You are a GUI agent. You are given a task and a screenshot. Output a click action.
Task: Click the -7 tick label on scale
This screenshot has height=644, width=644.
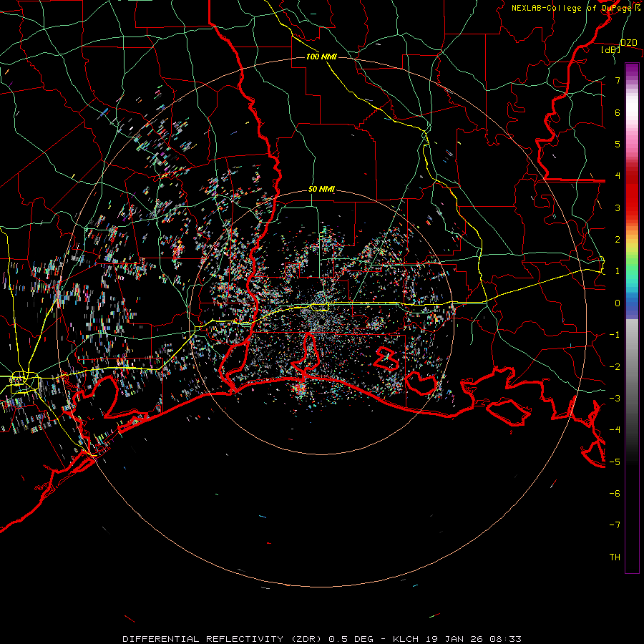615,525
